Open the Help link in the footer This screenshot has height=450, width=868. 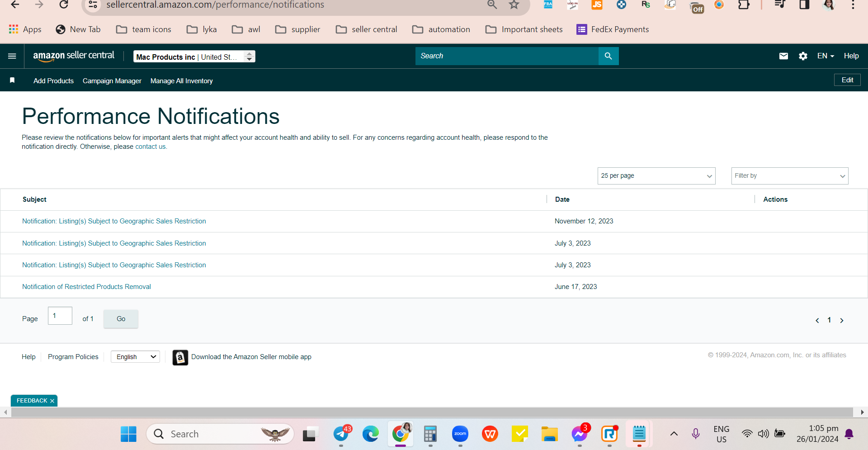click(x=28, y=357)
